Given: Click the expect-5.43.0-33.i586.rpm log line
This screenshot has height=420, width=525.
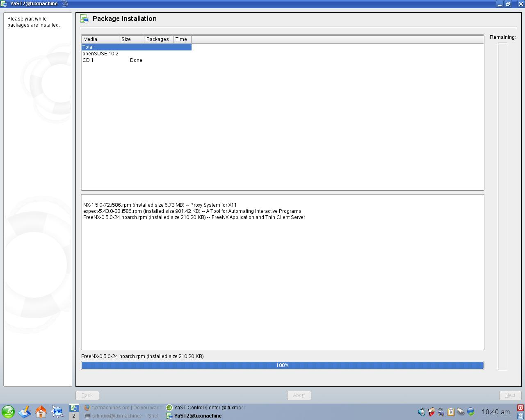Looking at the screenshot, I should tap(192, 211).
